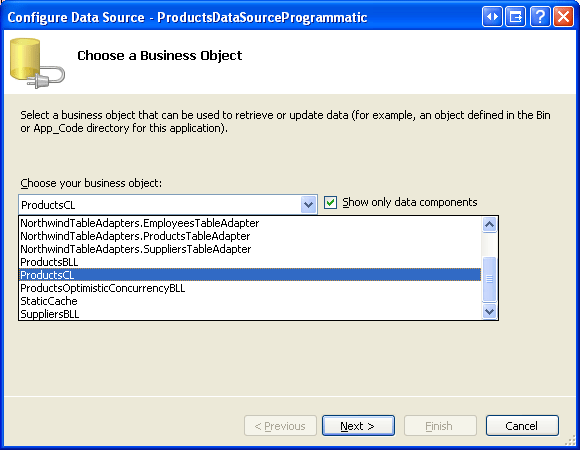This screenshot has height=450, width=580.
Task: Click the ProductsCL combo box field
Action: pos(168,204)
